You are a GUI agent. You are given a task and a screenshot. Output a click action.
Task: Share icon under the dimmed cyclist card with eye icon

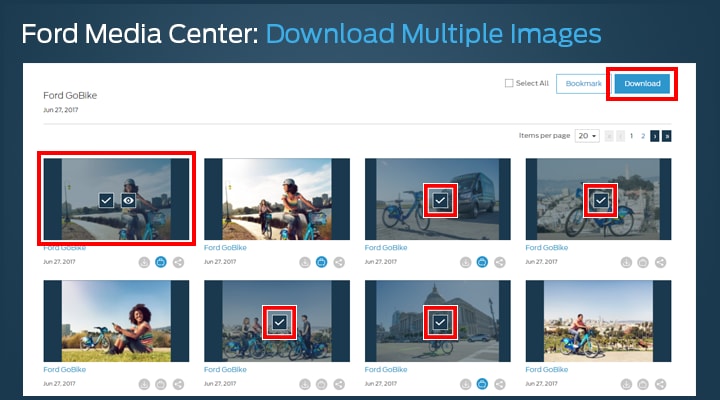pyautogui.click(x=178, y=262)
